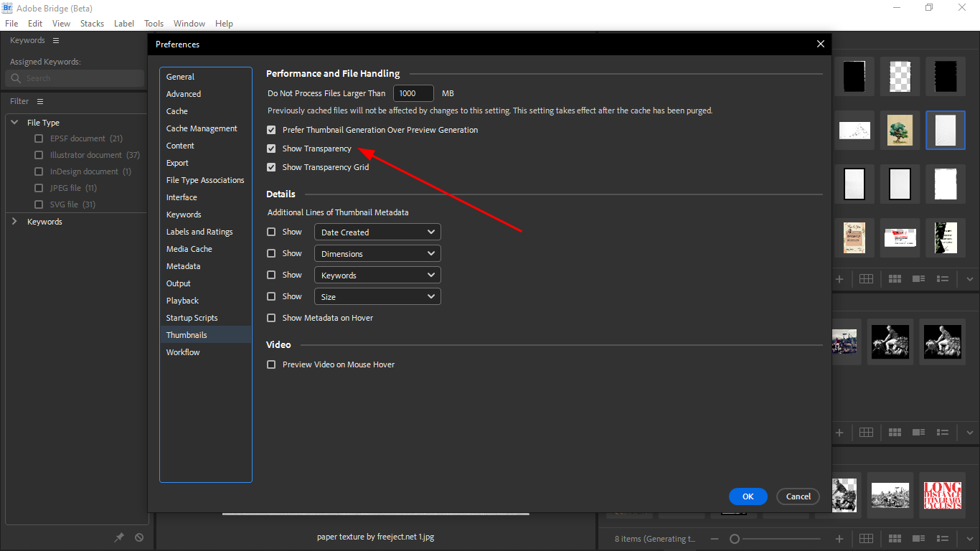980x551 pixels.
Task: Open the Filter panel menu icon
Action: tap(40, 101)
